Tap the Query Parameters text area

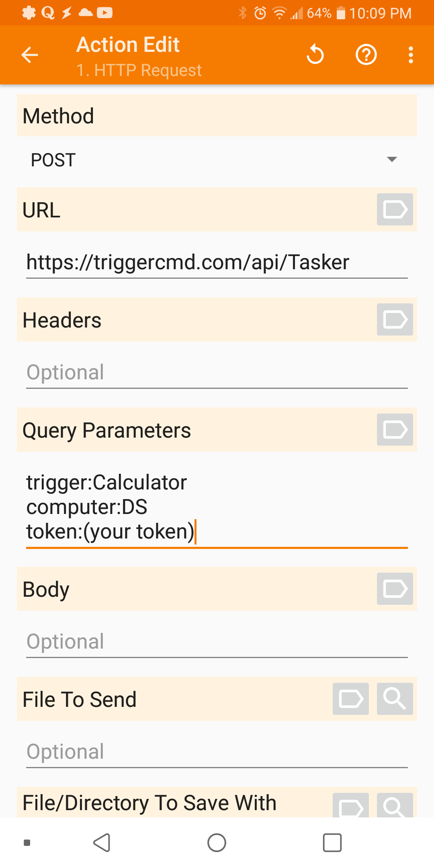pyautogui.click(x=217, y=508)
